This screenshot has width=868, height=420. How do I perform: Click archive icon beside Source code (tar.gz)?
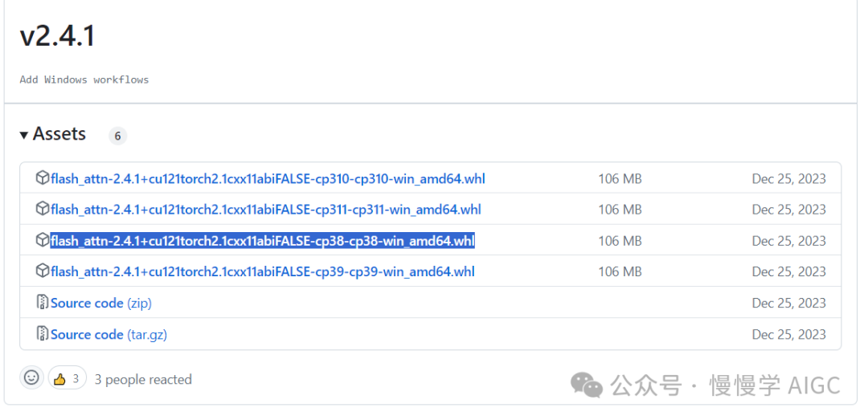[x=43, y=334]
